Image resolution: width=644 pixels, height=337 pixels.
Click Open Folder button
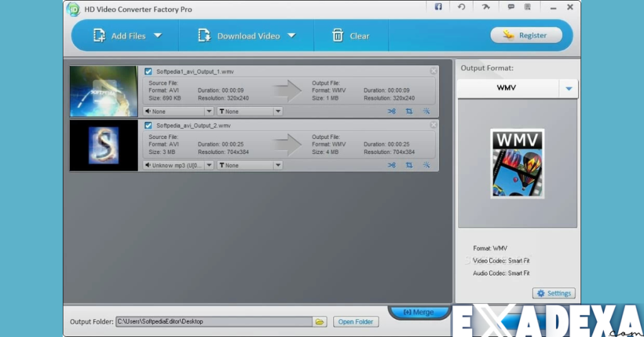(x=356, y=322)
